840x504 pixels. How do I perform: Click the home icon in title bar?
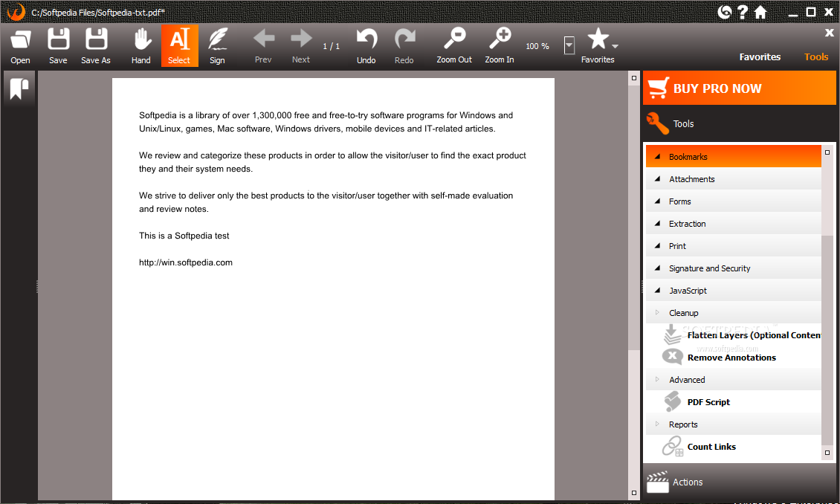click(760, 12)
